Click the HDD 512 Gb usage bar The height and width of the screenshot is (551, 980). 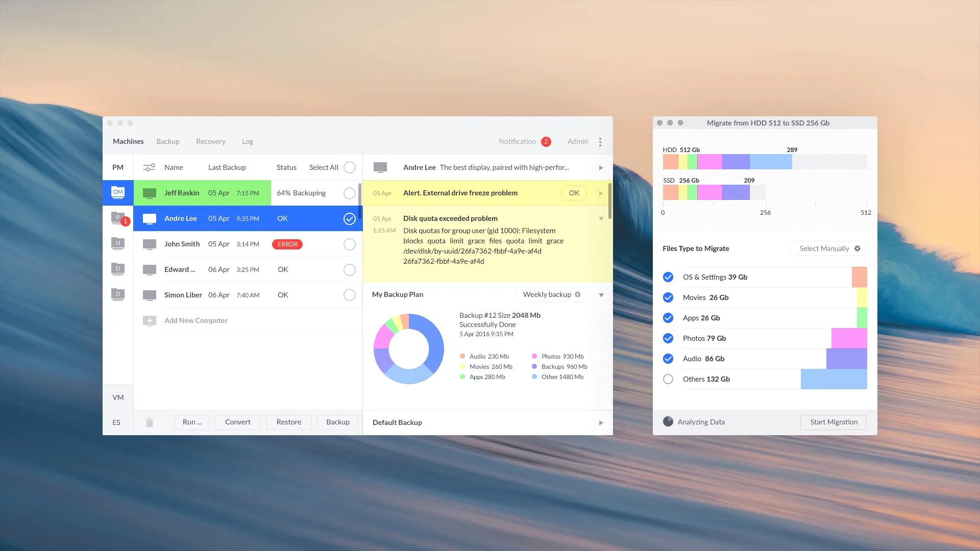tap(765, 162)
